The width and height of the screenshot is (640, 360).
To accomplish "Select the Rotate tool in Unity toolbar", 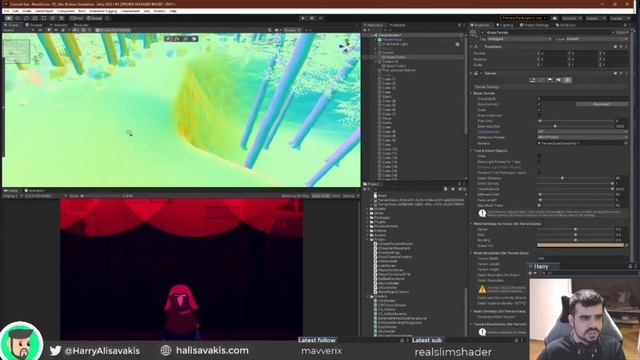I will pos(26,18).
